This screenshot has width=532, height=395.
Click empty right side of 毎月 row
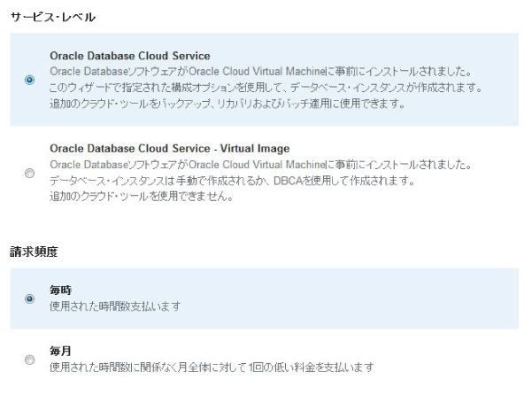coord(460,360)
